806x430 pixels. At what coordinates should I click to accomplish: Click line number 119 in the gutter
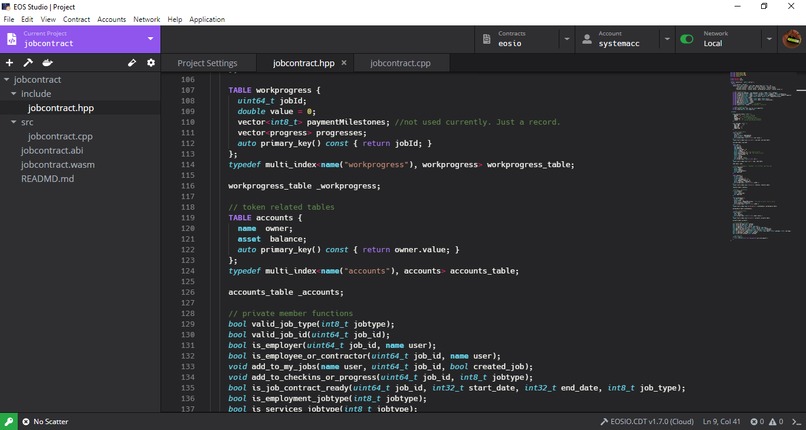188,218
